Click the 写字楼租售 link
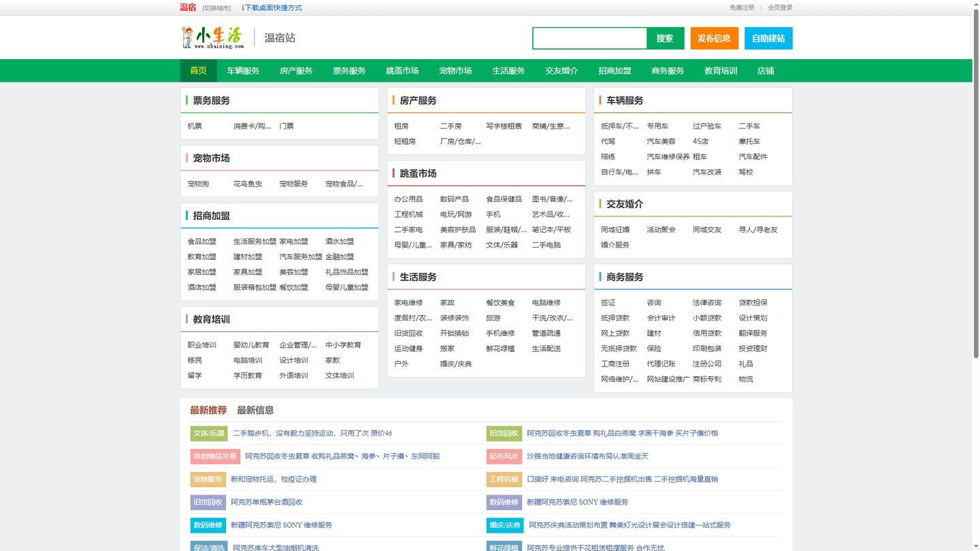The image size is (980, 551). tap(504, 127)
